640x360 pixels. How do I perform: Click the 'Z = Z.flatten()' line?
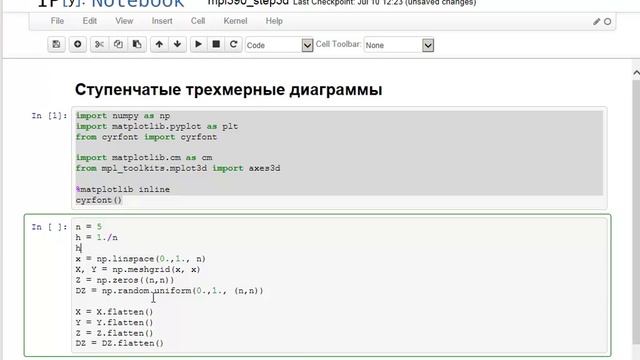click(x=114, y=333)
